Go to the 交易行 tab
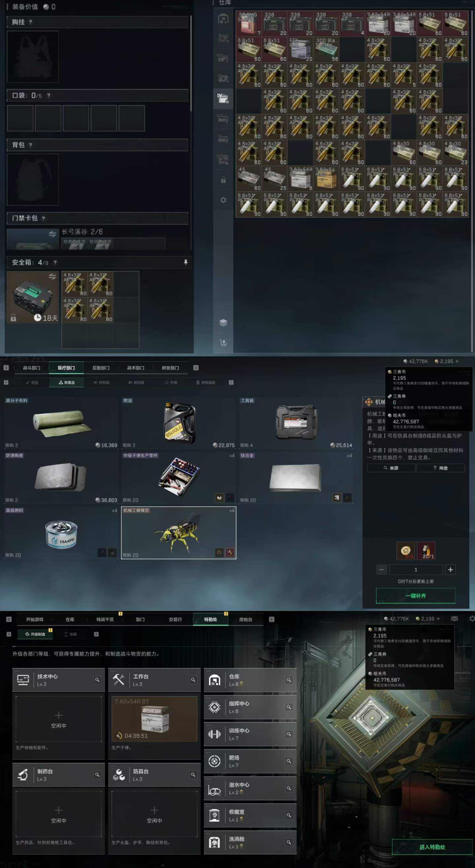This screenshot has width=475, height=868. [x=175, y=619]
